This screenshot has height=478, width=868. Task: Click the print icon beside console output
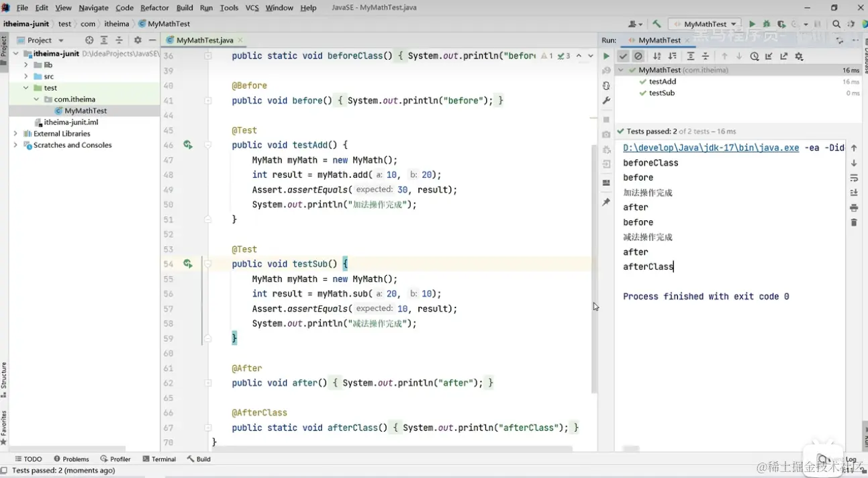point(854,207)
